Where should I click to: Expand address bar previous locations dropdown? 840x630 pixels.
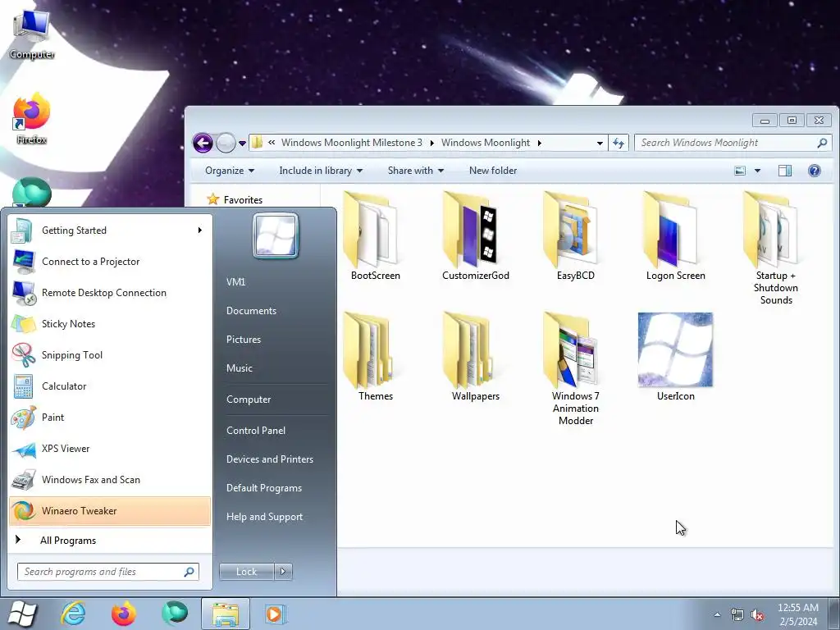click(x=600, y=143)
